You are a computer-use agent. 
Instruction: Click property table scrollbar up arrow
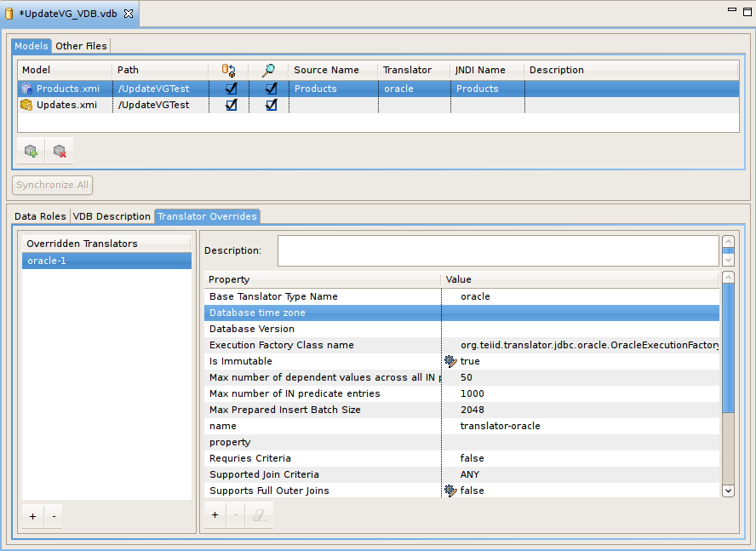(728, 278)
